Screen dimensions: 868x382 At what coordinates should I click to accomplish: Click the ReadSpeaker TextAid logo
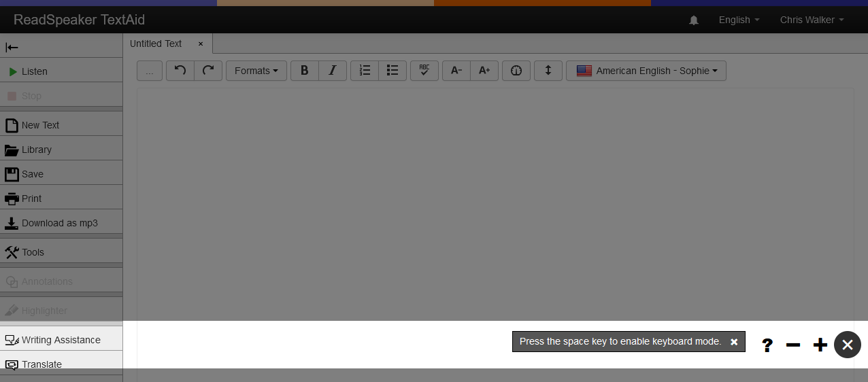pyautogui.click(x=79, y=20)
